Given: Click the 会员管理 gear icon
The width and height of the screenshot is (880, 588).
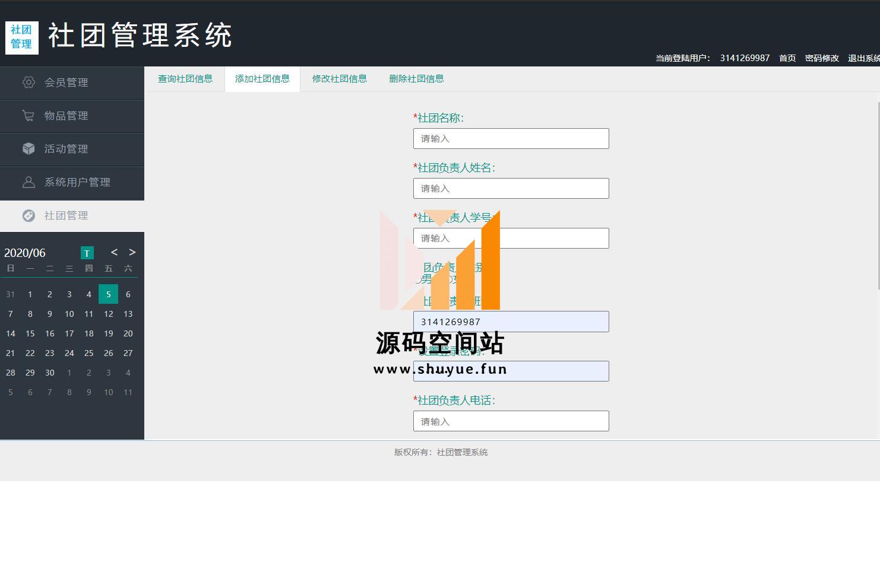Looking at the screenshot, I should pos(29,82).
